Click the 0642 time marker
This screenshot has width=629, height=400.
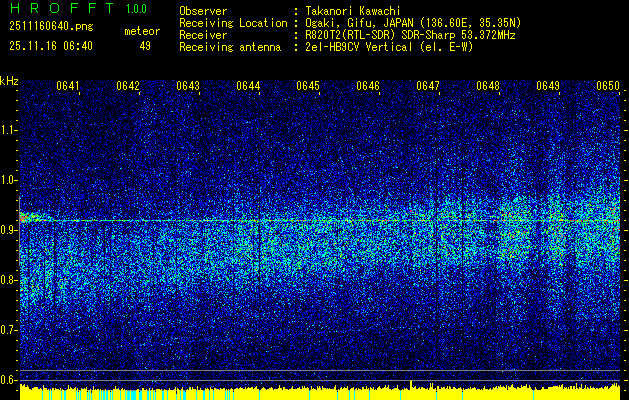click(128, 86)
